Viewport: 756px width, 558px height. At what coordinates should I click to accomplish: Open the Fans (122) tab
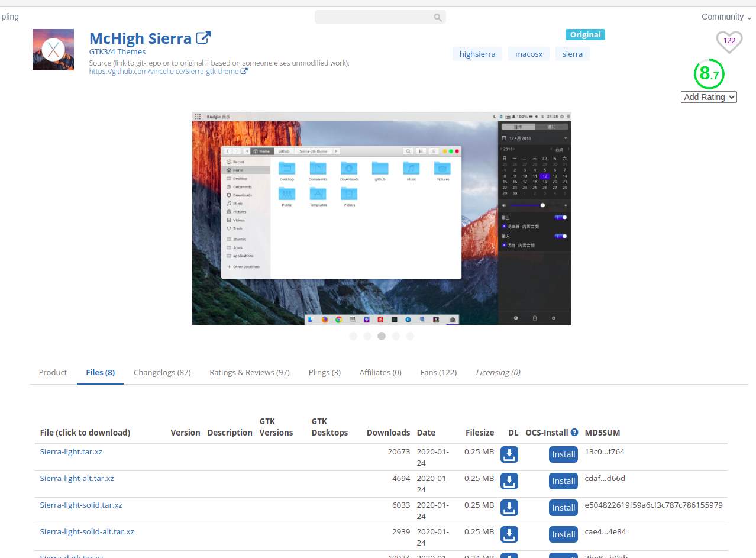click(x=438, y=372)
